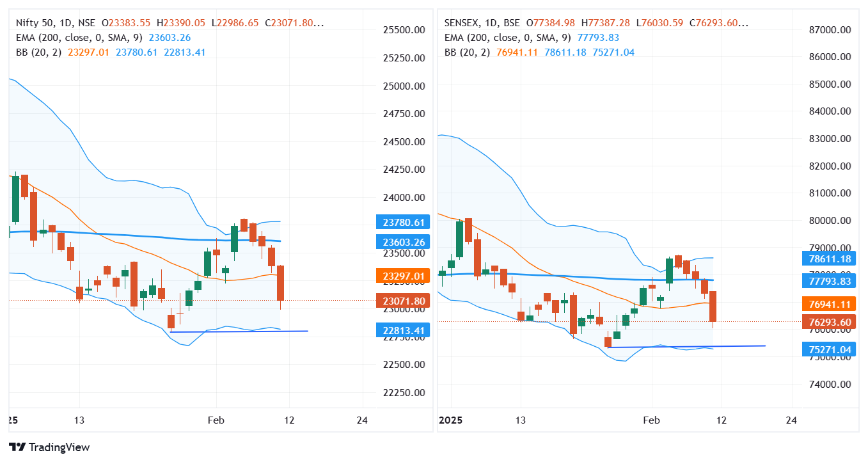Click EMA legend value 23603.26 on Nifty chart

(170, 37)
